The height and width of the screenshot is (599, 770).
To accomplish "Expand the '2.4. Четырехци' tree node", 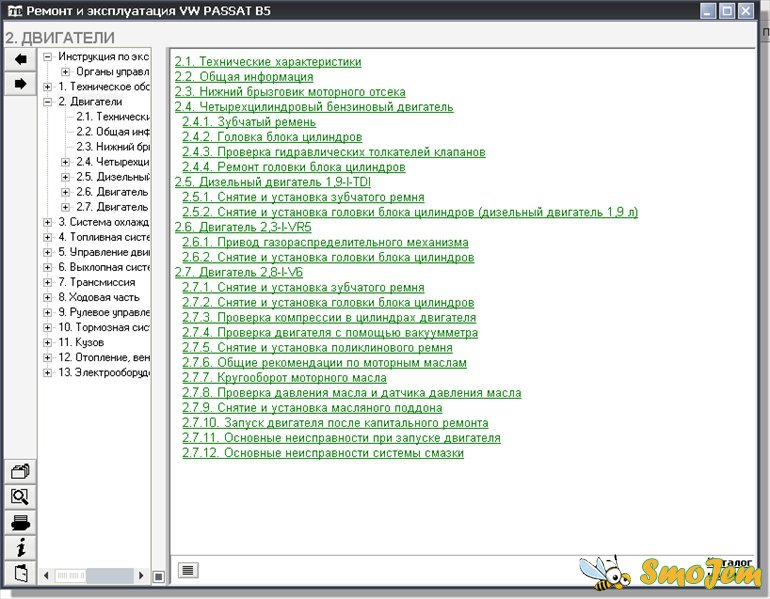I will [65, 162].
